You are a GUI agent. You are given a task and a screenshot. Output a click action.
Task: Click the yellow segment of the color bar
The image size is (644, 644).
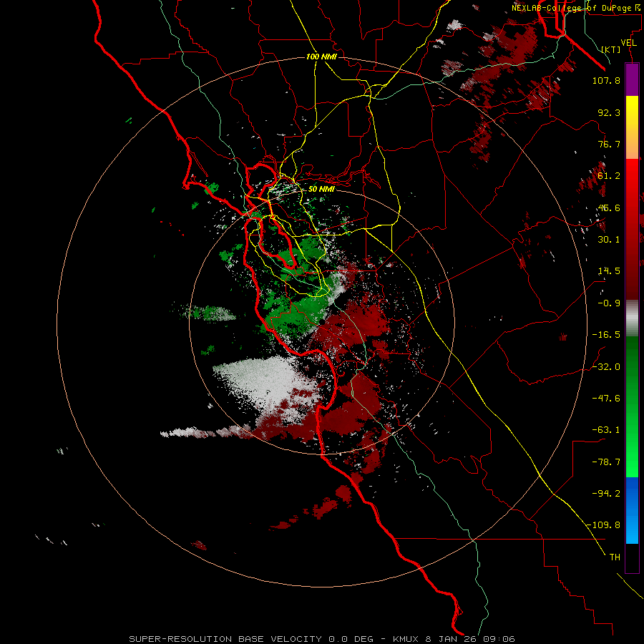pyautogui.click(x=632, y=127)
